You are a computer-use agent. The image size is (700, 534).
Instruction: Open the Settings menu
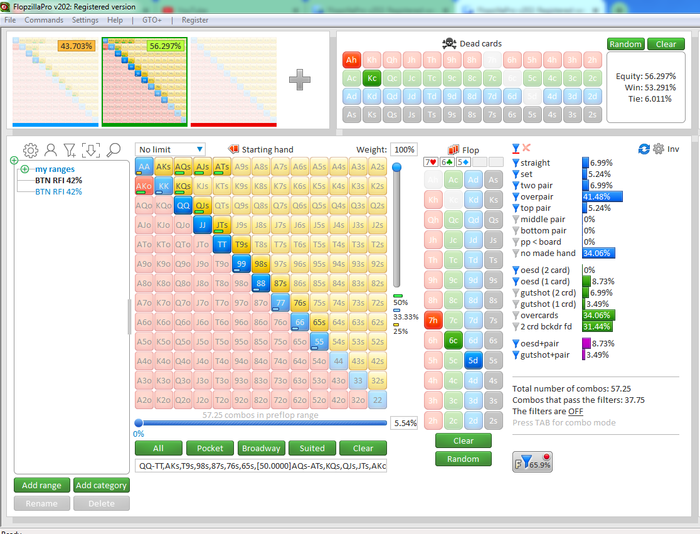[85, 20]
